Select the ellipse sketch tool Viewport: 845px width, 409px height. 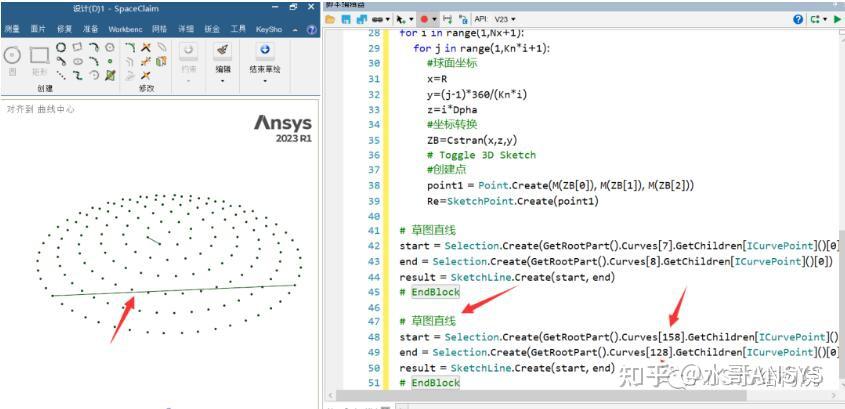(x=78, y=61)
